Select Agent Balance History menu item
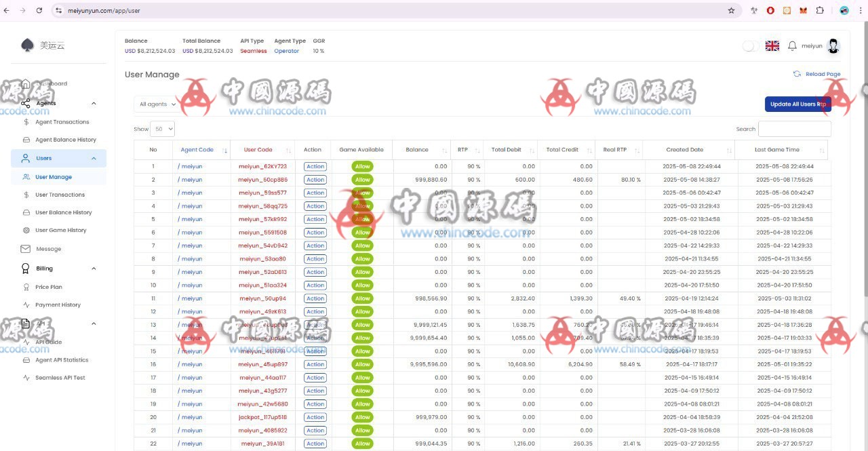The height and width of the screenshot is (451, 868). (x=65, y=140)
